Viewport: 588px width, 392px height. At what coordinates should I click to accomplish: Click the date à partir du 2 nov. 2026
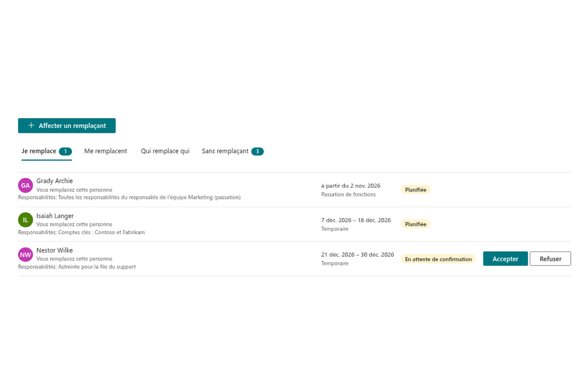click(x=351, y=186)
